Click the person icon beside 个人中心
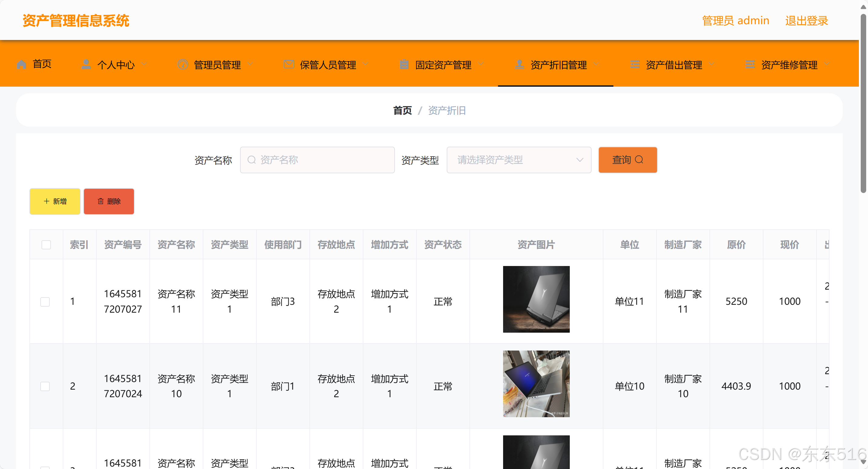Viewport: 868px width, 469px height. (86, 64)
